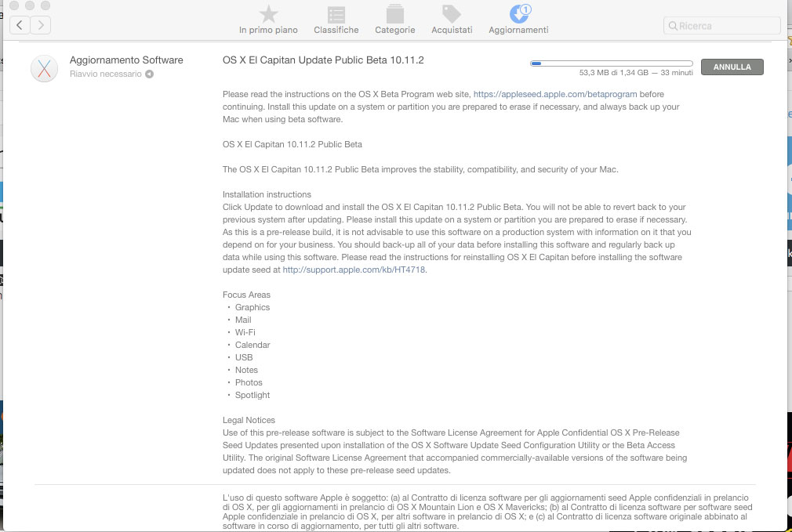
Task: Click the Aggiornamento Software title
Action: (126, 60)
